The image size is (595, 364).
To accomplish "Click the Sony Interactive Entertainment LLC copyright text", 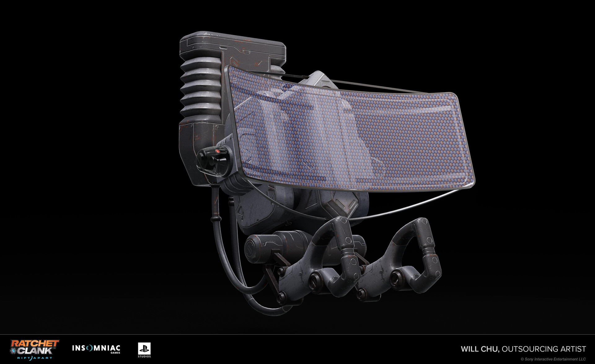I will (553, 359).
